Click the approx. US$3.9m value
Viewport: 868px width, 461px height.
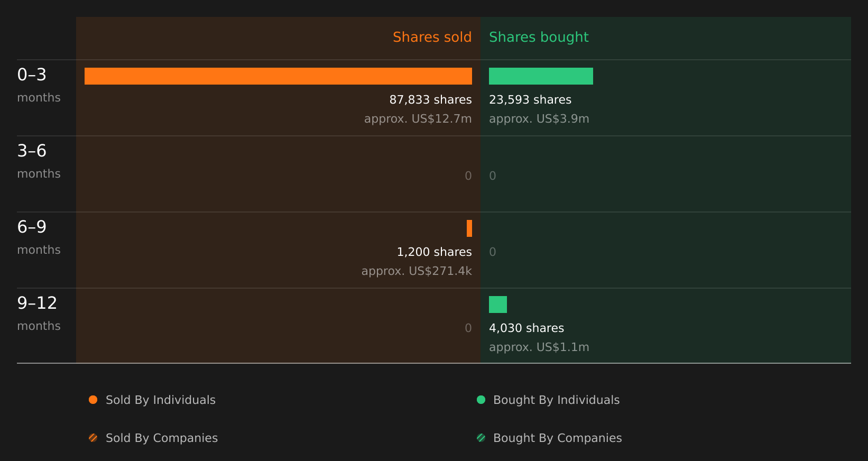click(x=539, y=119)
